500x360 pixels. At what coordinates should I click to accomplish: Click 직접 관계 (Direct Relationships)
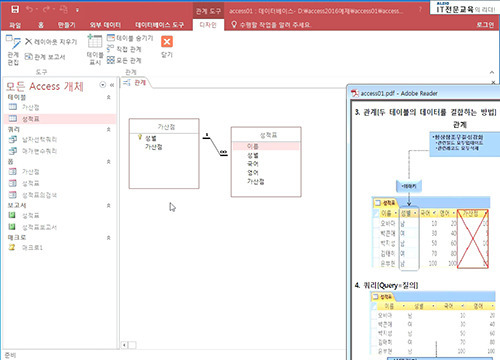124,49
